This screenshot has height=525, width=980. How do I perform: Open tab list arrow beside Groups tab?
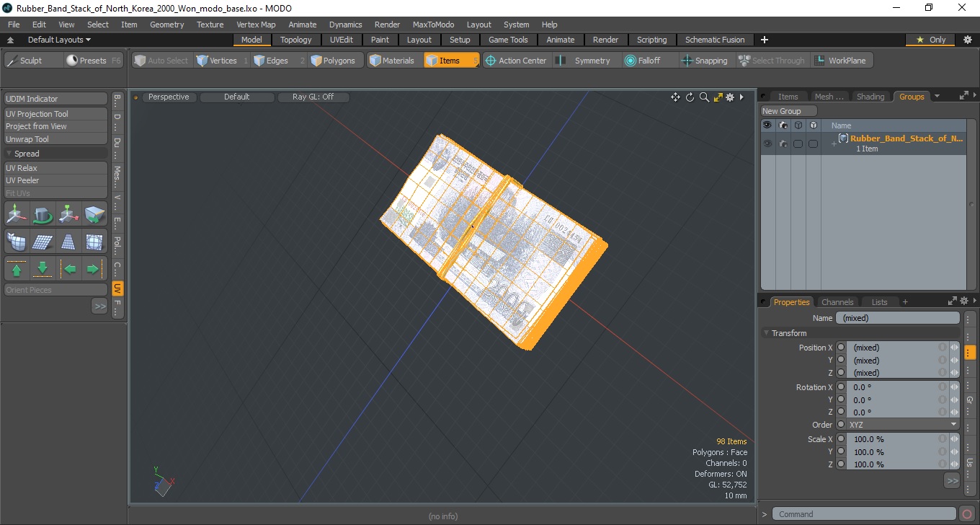point(937,97)
